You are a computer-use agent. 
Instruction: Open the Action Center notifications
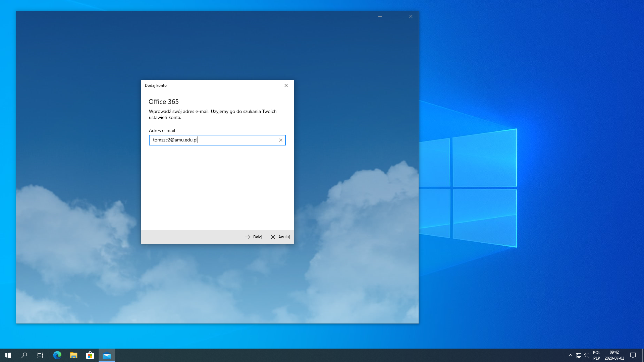pyautogui.click(x=633, y=355)
